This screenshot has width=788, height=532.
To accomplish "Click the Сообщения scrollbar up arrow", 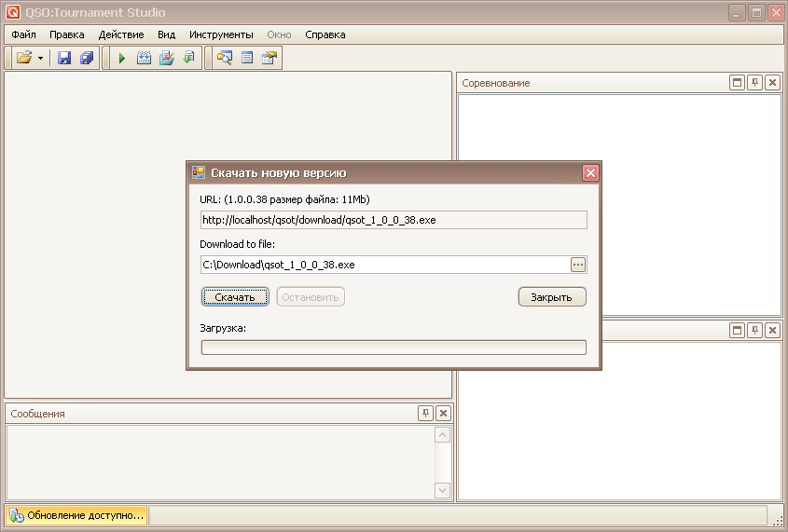I will [x=442, y=435].
